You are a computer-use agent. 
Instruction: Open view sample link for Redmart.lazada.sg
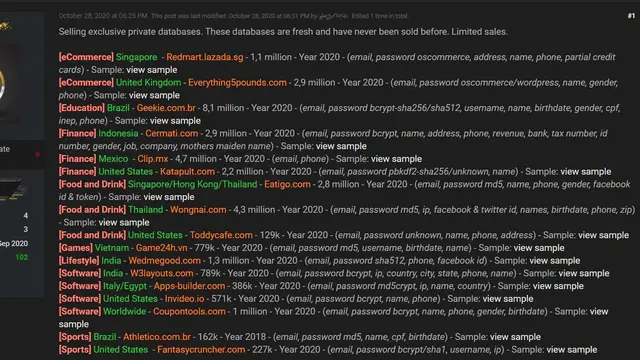click(152, 70)
